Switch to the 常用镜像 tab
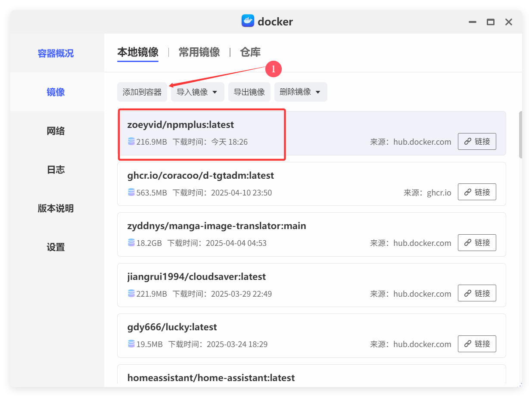 click(x=199, y=52)
